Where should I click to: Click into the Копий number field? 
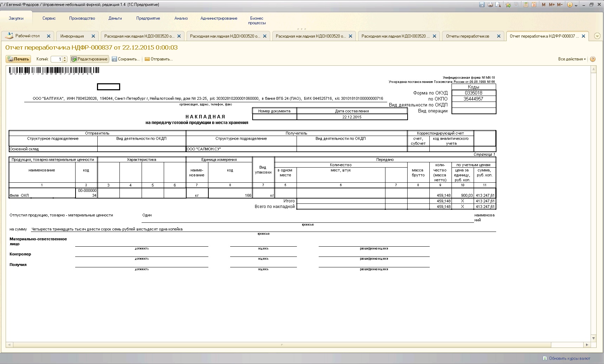pyautogui.click(x=56, y=59)
